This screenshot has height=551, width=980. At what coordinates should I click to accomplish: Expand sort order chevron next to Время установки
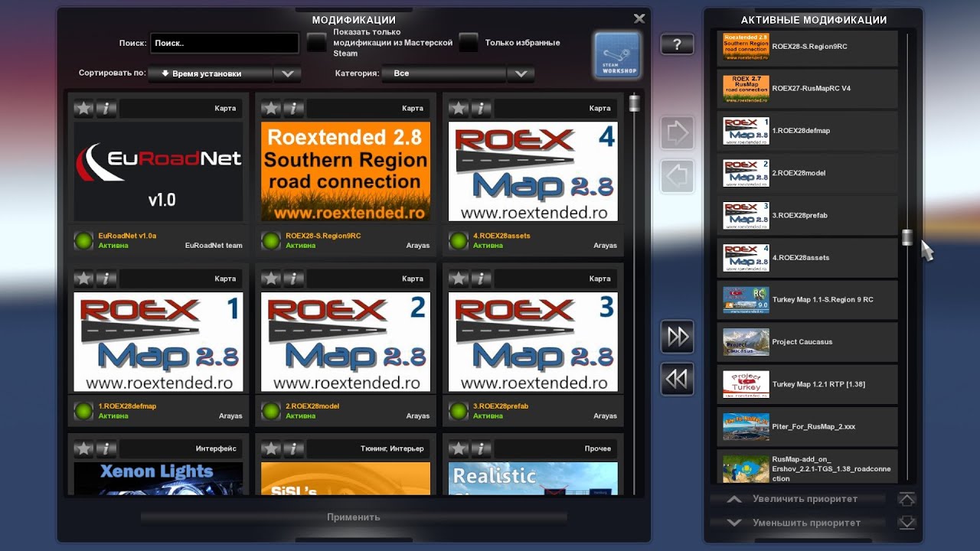[x=287, y=73]
